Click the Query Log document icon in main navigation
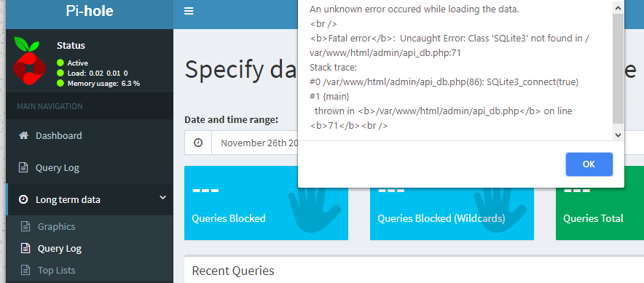 (x=23, y=167)
